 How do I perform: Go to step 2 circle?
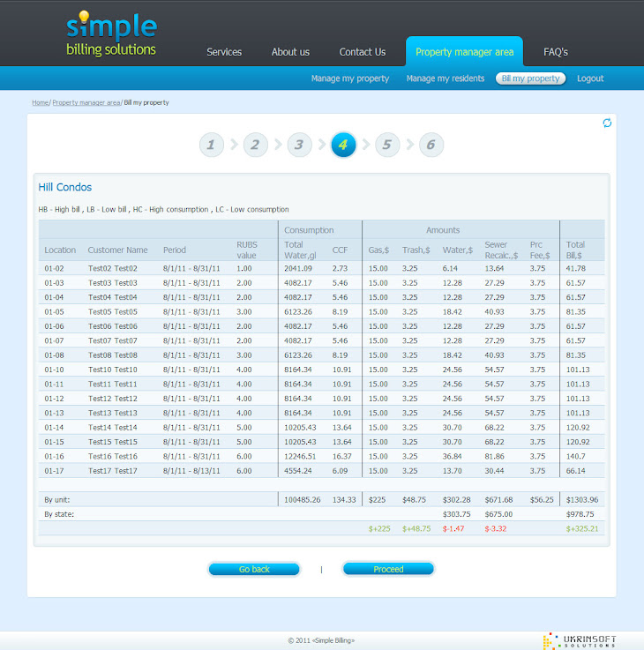pyautogui.click(x=256, y=145)
